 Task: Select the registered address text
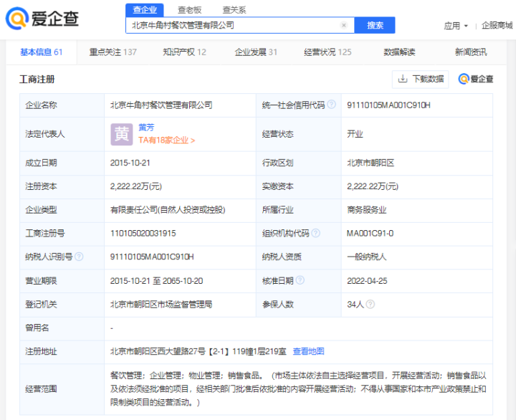pyautogui.click(x=198, y=351)
